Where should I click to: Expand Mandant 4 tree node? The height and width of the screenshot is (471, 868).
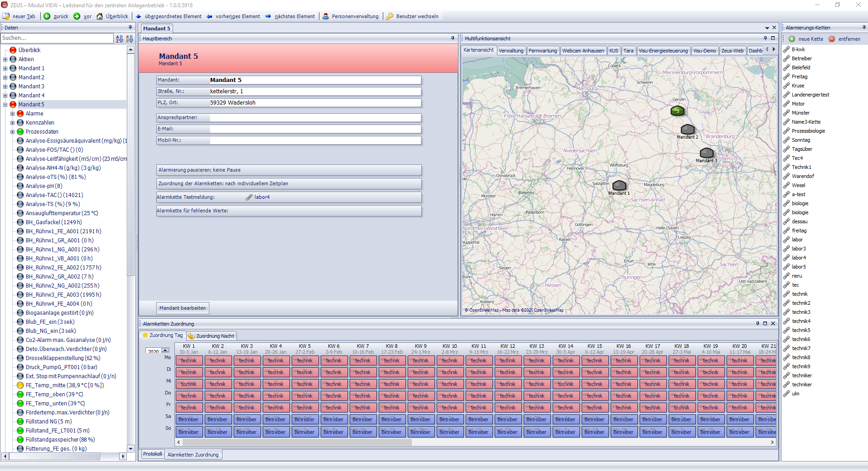point(5,96)
